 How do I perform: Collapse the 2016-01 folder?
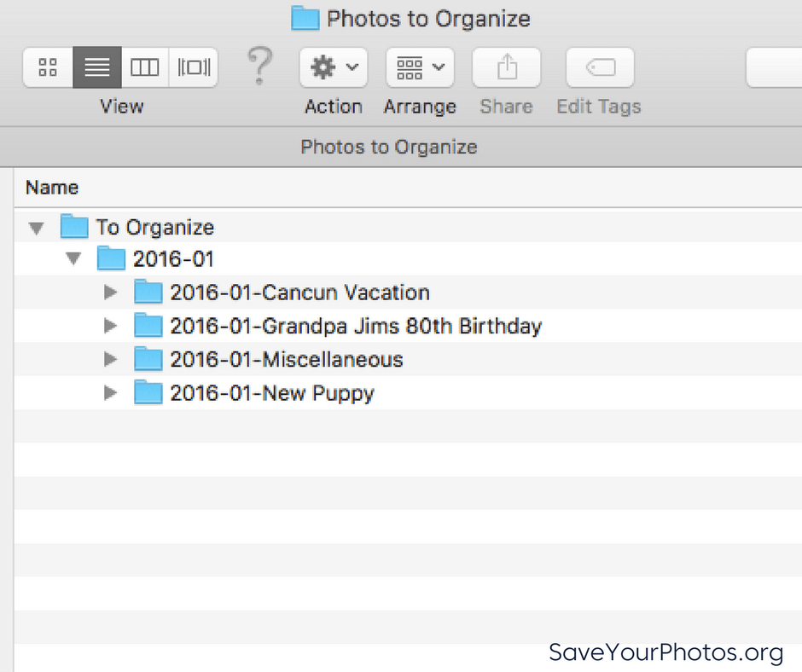pyautogui.click(x=73, y=258)
